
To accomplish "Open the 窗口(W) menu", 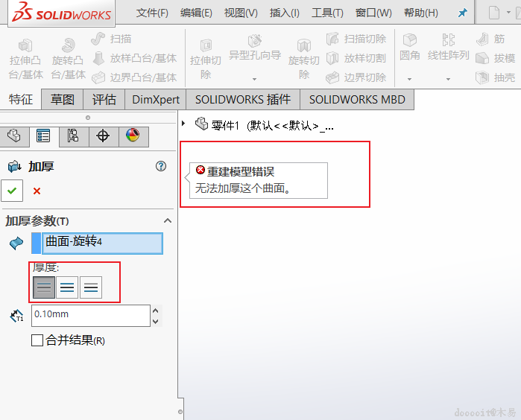I will pyautogui.click(x=373, y=13).
